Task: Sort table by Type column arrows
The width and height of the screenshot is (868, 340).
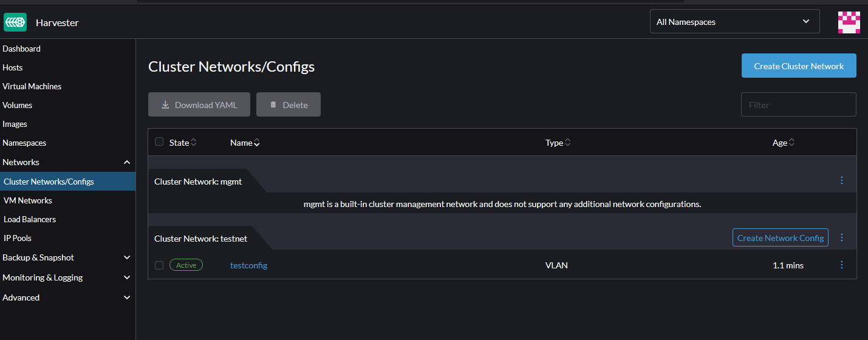Action: tap(567, 143)
